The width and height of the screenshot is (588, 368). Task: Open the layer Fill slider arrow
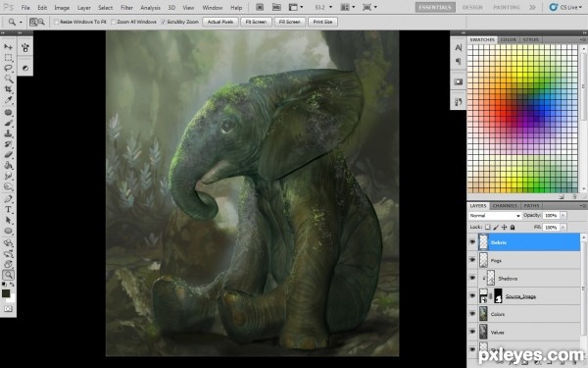click(563, 228)
